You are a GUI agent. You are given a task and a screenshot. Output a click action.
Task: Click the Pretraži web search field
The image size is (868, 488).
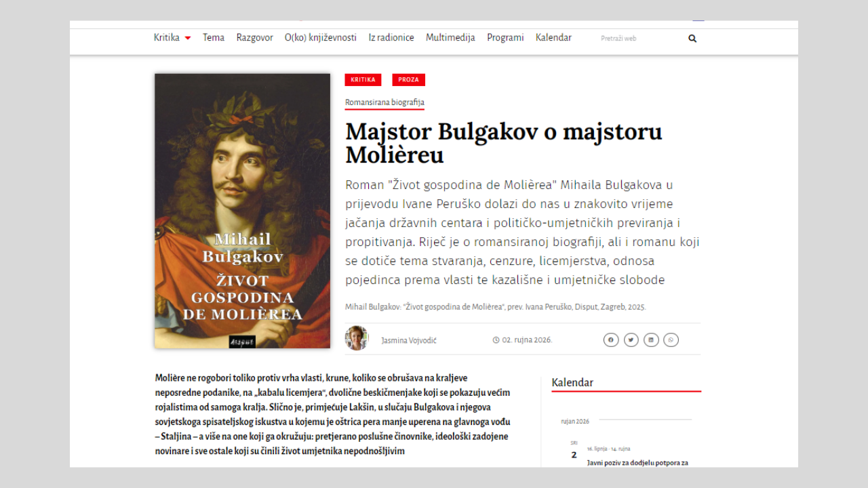tap(641, 39)
